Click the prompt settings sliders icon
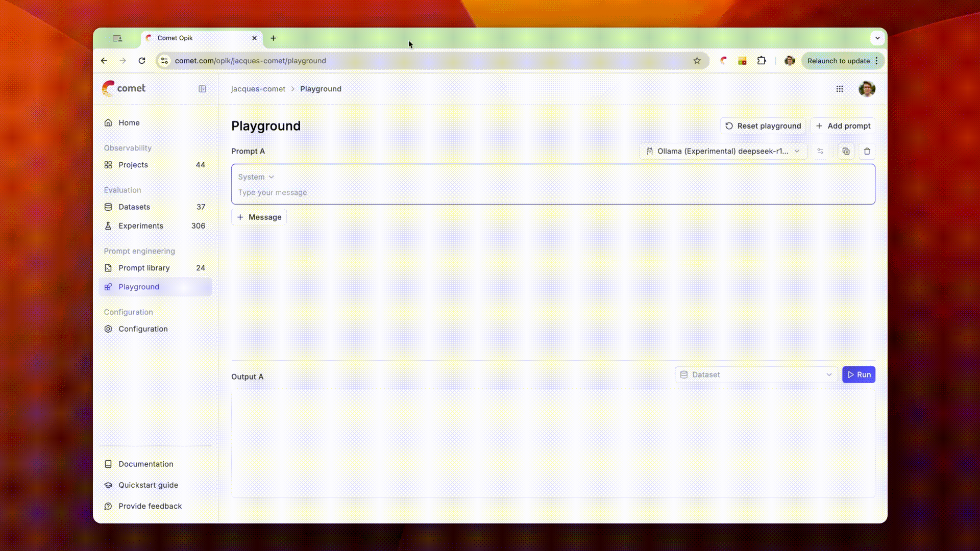 [820, 151]
